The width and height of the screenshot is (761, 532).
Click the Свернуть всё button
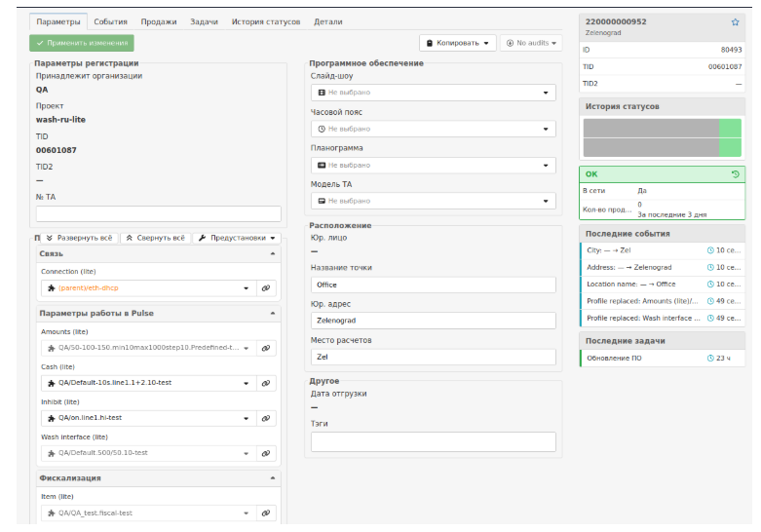(x=155, y=238)
